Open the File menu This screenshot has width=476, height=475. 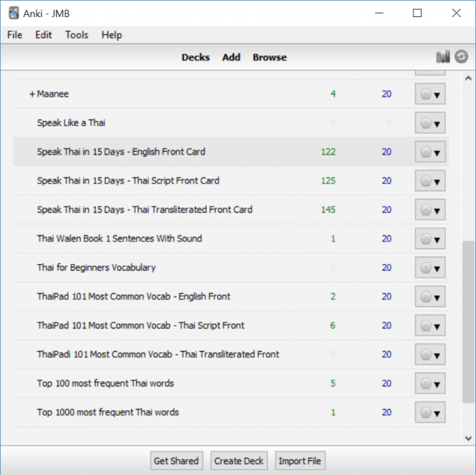click(x=15, y=35)
